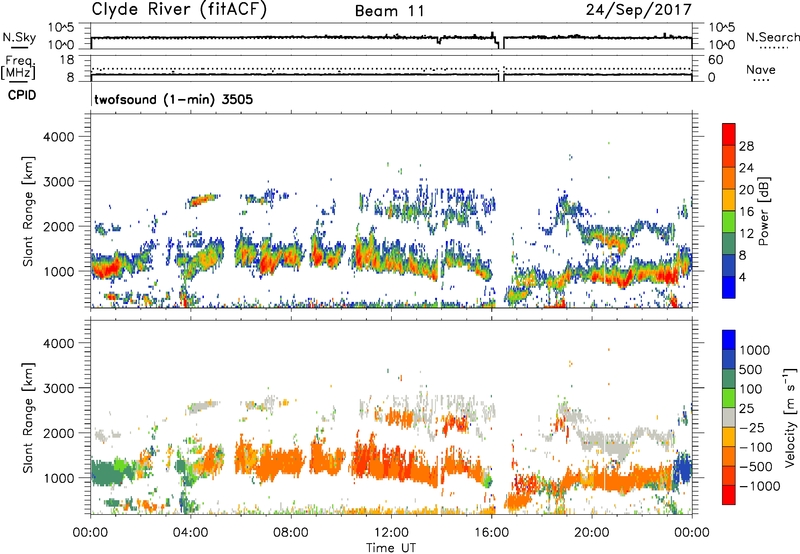Screen dimensions: 800x554
Task: Click the '-1000' label on Velocity color bar
Action: pos(760,486)
